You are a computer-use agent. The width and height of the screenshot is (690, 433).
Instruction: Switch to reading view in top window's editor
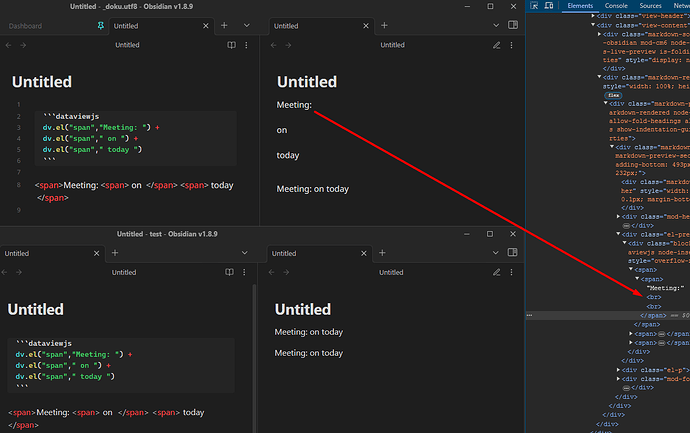231,45
